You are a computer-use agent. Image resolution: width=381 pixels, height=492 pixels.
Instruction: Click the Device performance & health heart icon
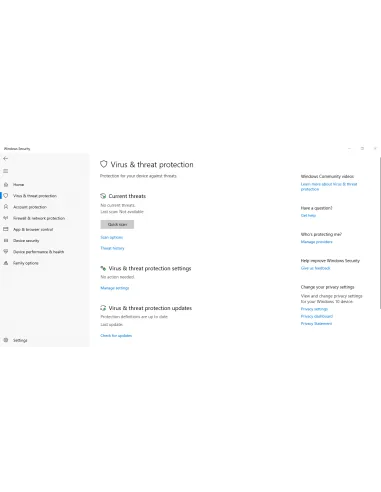click(6, 252)
